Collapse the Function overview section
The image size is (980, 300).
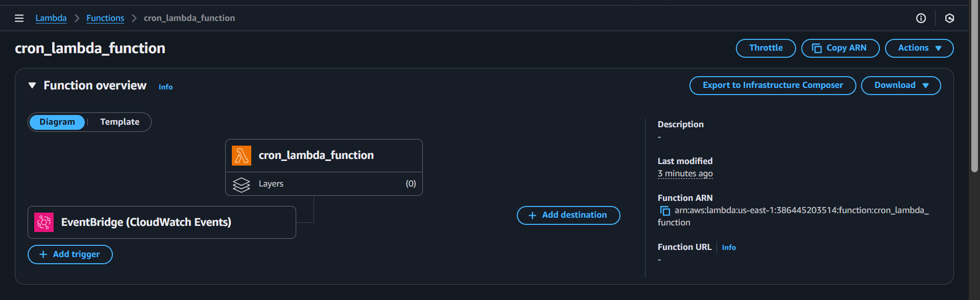32,85
